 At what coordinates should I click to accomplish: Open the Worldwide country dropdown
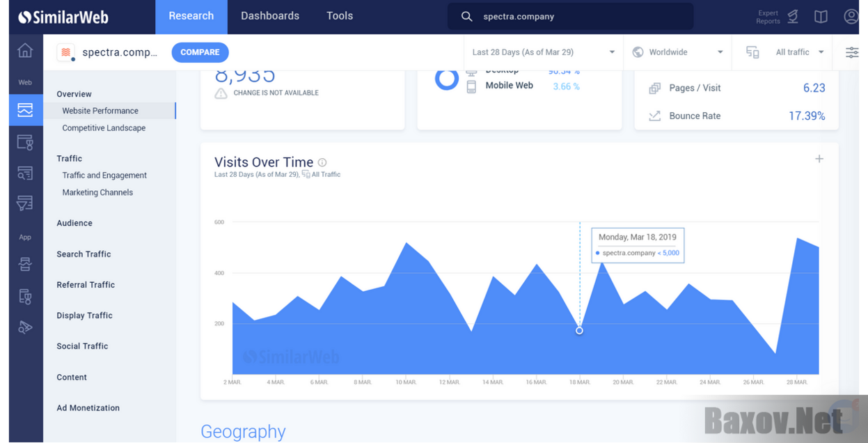tap(678, 52)
